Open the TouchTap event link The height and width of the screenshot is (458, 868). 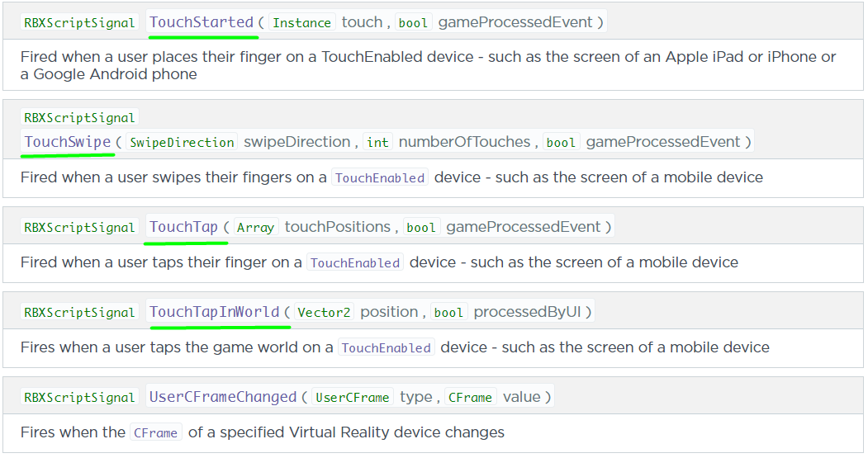click(183, 227)
